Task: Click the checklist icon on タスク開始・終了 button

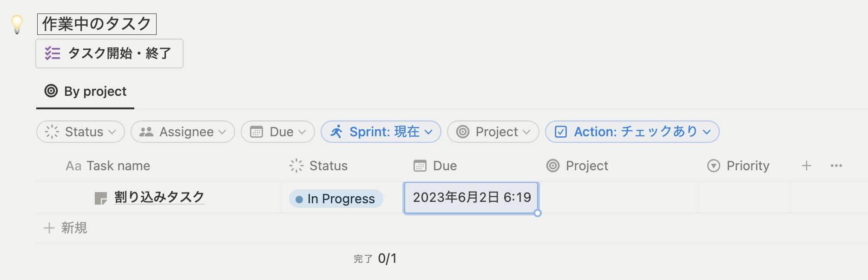Action: click(x=53, y=53)
